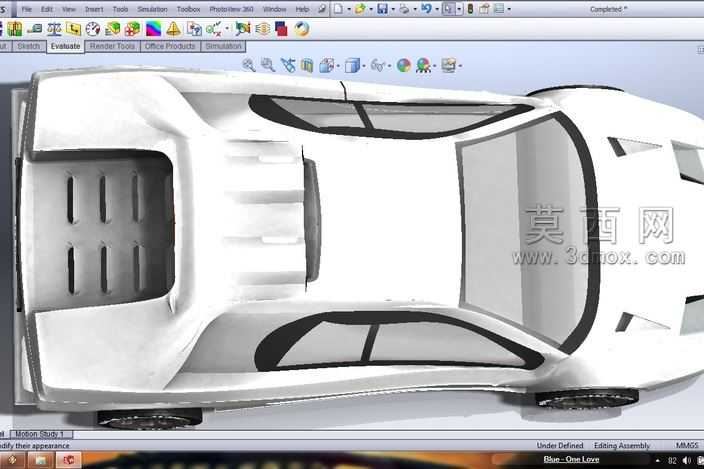
Task: Click the orange swirl icon
Action: click(x=302, y=29)
